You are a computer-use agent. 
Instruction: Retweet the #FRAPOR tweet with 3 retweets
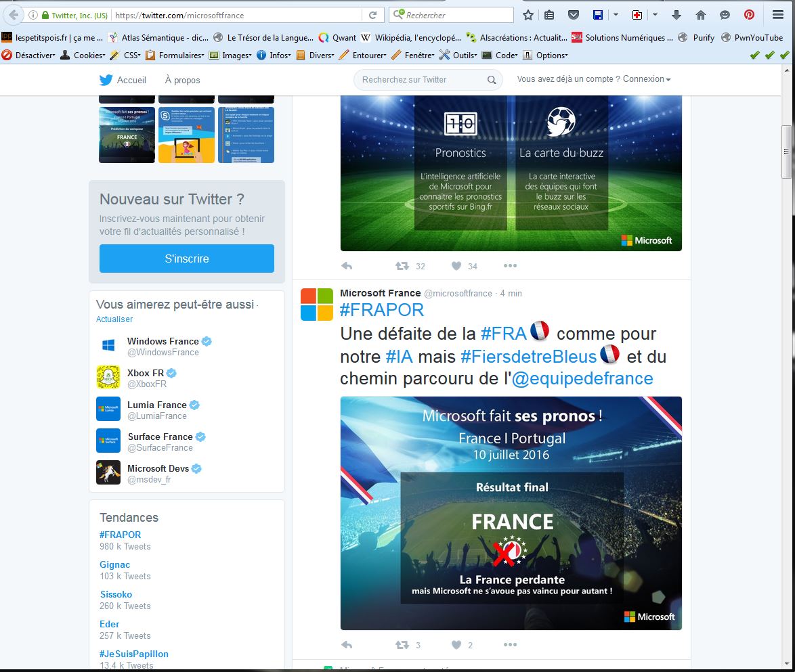pos(402,645)
